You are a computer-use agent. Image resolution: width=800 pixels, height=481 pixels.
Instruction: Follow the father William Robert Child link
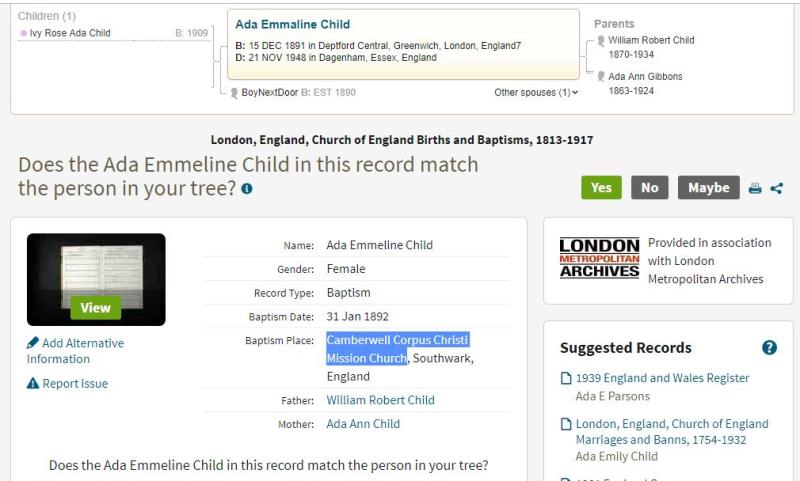pos(381,400)
